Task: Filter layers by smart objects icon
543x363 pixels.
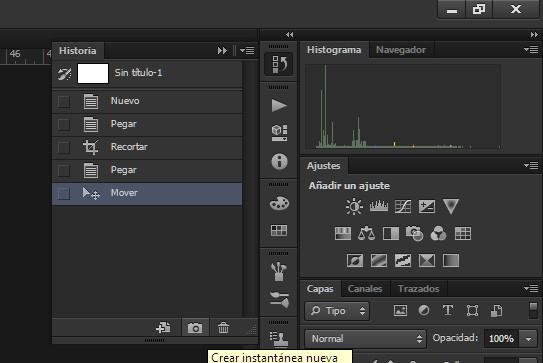Action: coord(497,311)
